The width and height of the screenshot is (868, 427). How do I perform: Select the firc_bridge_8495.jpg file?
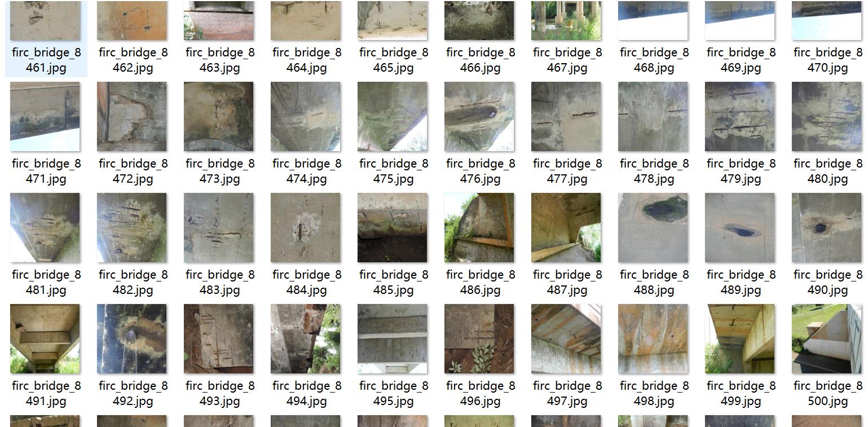click(x=393, y=339)
